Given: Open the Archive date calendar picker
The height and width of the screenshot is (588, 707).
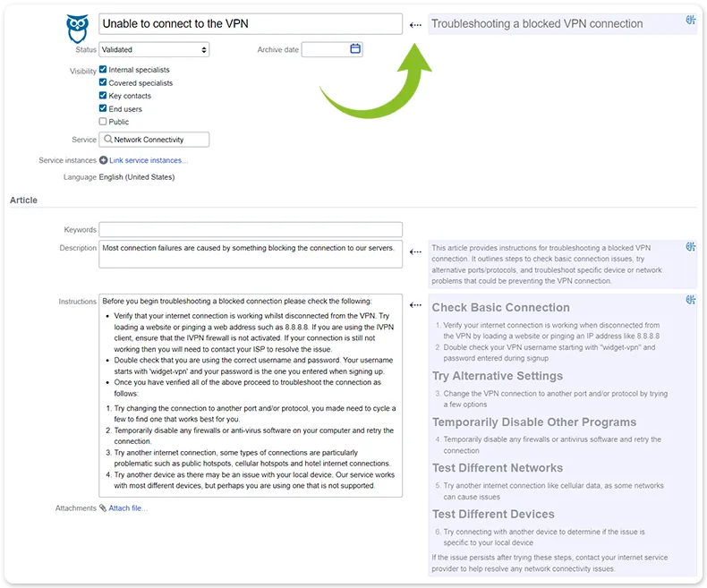Looking at the screenshot, I should [x=355, y=48].
